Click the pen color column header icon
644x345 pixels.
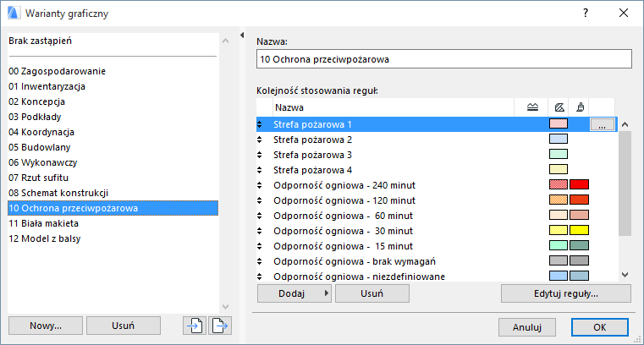[x=531, y=107]
